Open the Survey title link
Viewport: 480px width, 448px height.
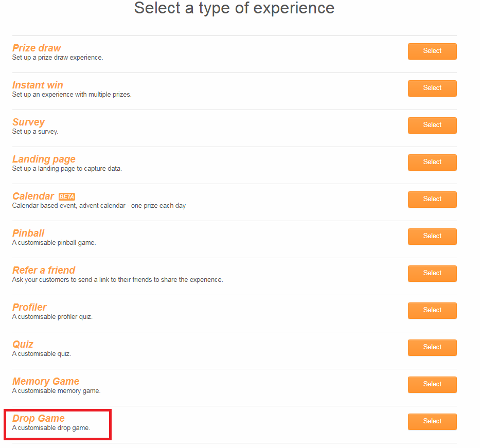pos(28,122)
